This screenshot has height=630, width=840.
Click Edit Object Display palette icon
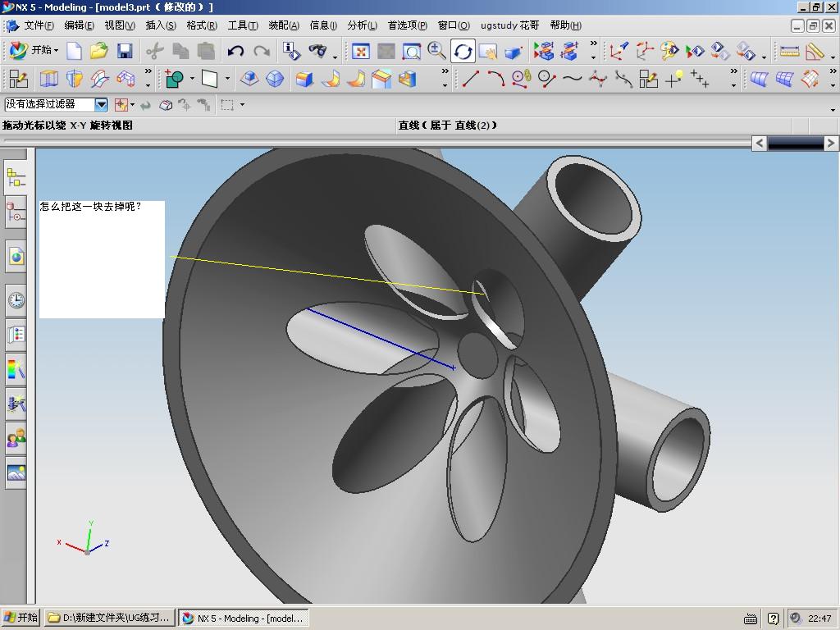click(x=669, y=52)
